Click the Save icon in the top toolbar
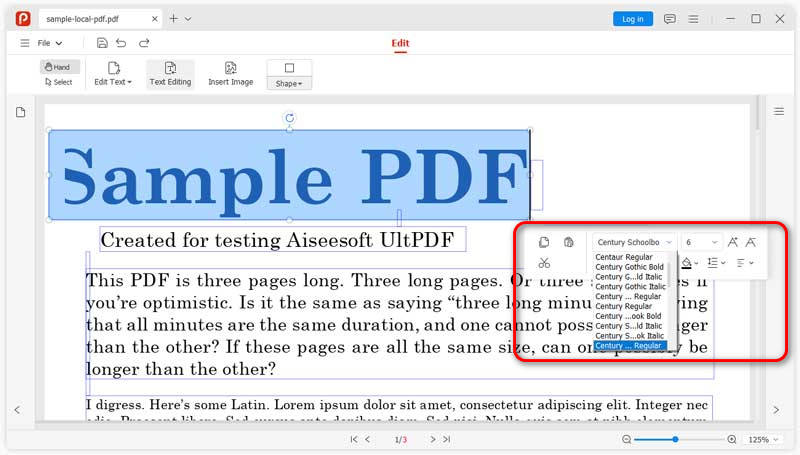The image size is (800, 455). pos(102,43)
